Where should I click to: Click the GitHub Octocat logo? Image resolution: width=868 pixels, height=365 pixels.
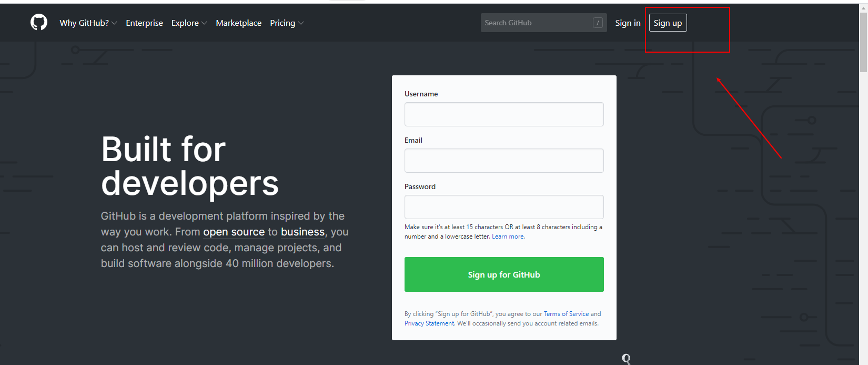39,22
